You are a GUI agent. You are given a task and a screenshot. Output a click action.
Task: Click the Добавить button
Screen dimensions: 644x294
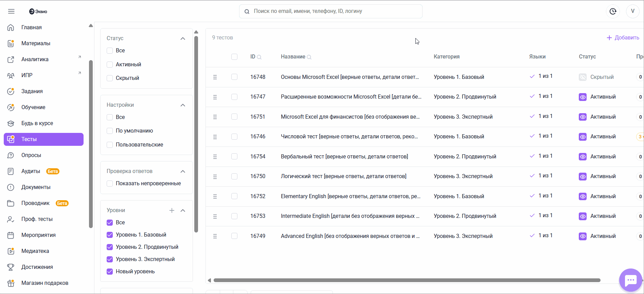623,37
